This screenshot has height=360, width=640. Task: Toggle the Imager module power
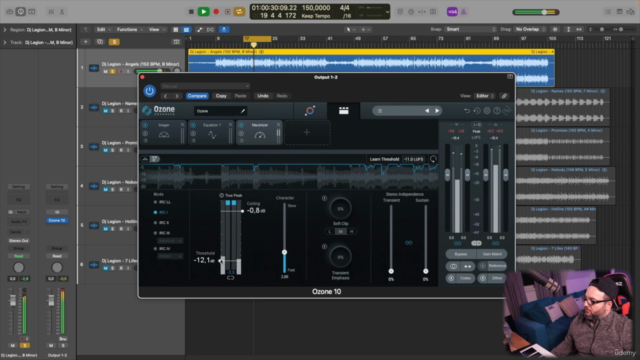[x=145, y=125]
